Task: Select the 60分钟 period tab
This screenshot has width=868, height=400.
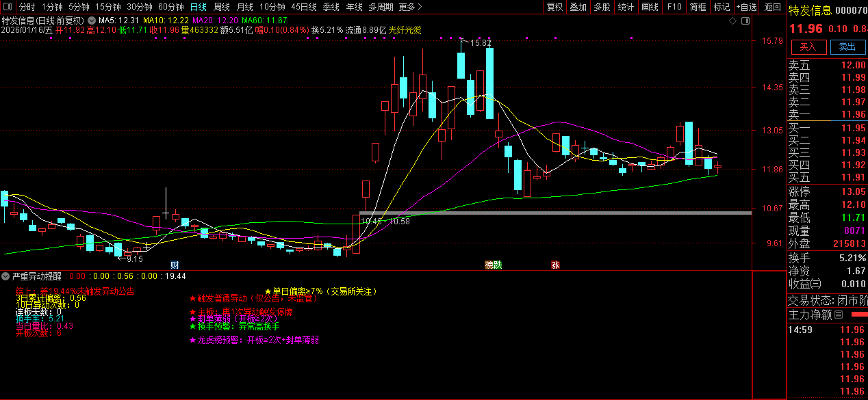Action: pyautogui.click(x=170, y=7)
